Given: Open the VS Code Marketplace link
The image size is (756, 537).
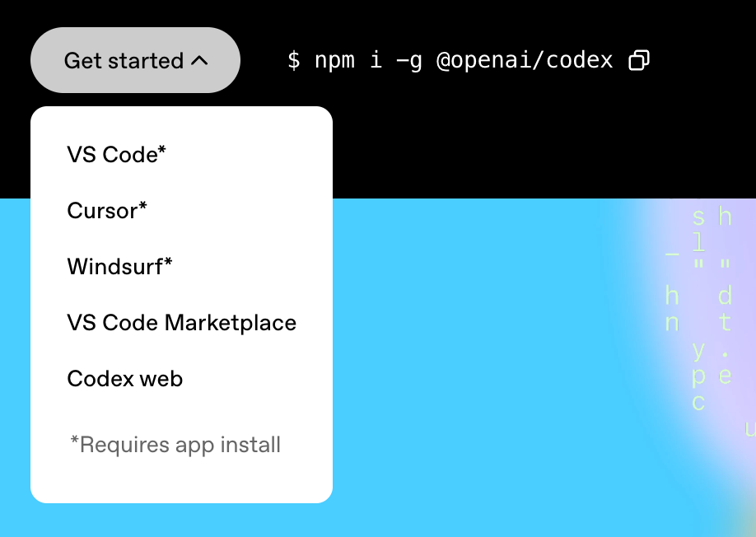Looking at the screenshot, I should 181,323.
